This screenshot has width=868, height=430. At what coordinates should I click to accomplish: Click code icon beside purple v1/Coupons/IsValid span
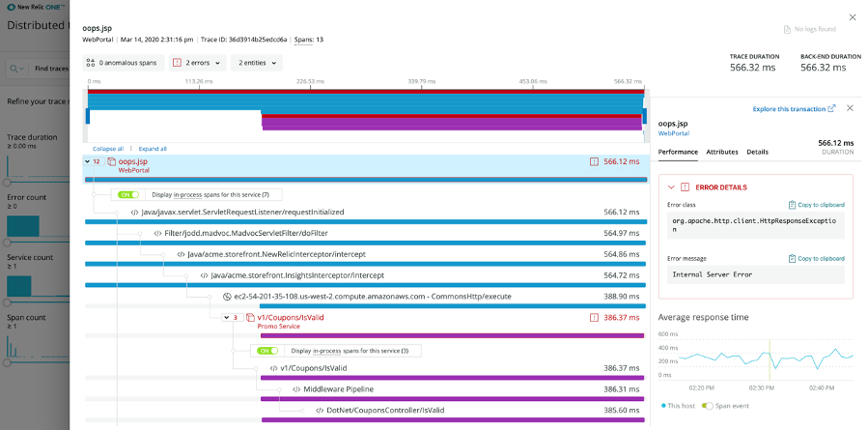(x=273, y=368)
